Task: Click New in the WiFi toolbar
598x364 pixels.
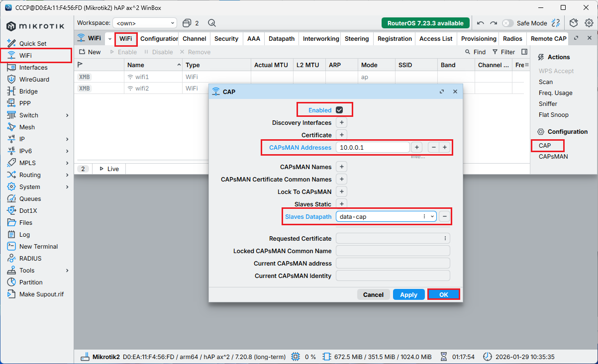Action: 89,52
